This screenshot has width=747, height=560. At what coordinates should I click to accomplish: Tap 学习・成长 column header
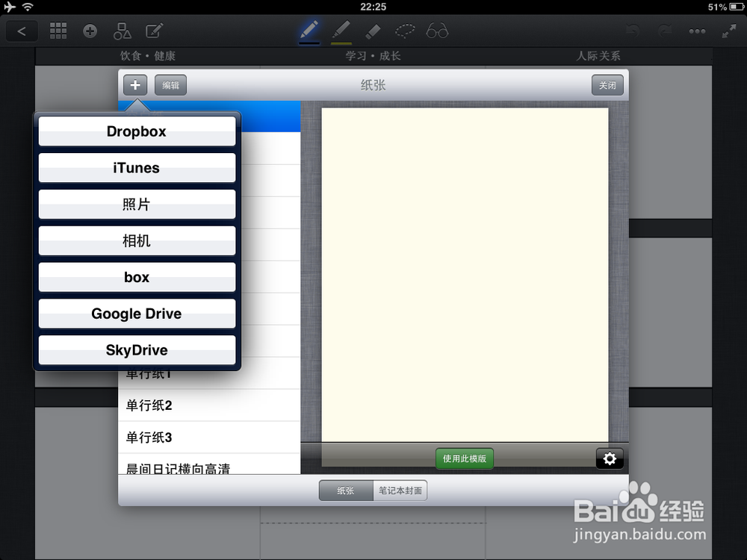(373, 56)
